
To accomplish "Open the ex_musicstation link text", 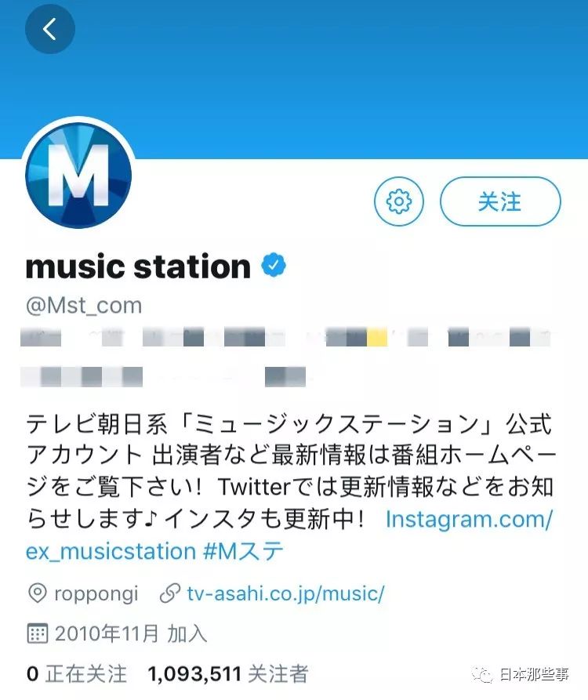I will [111, 551].
